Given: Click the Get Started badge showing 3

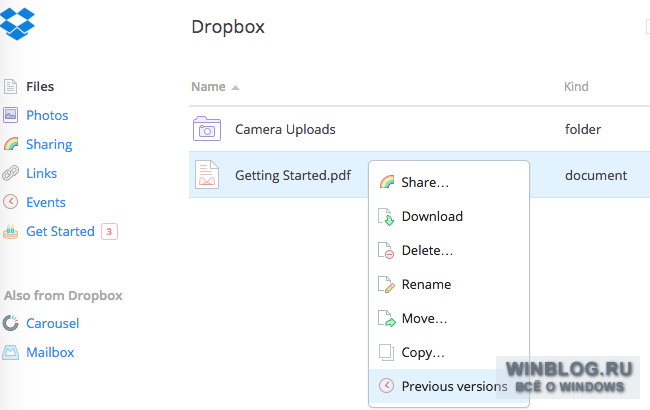Looking at the screenshot, I should [x=109, y=231].
